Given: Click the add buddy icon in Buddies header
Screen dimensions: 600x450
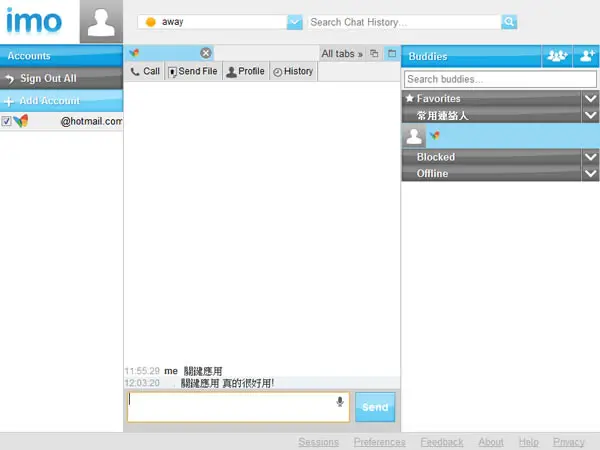Looking at the screenshot, I should click(587, 56).
